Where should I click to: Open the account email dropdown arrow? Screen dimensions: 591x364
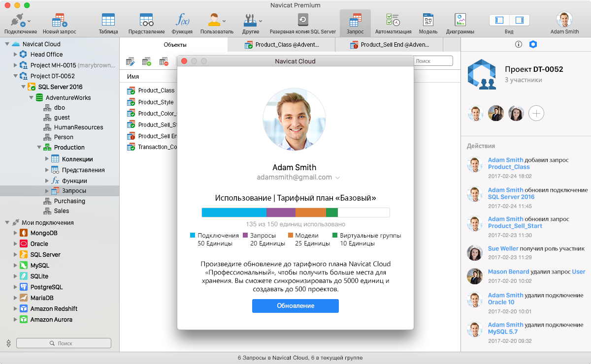pyautogui.click(x=338, y=178)
